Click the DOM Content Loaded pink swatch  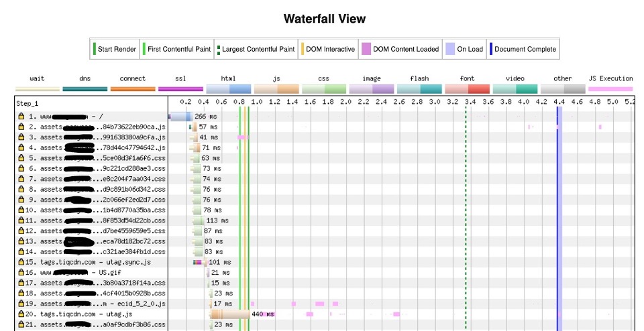[x=366, y=49]
